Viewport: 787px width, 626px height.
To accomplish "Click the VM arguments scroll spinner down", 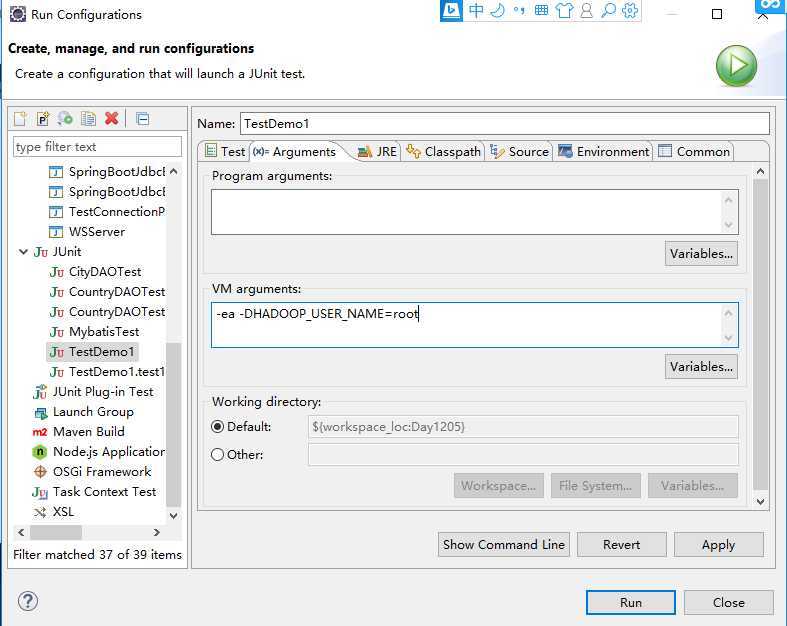I will pyautogui.click(x=729, y=338).
